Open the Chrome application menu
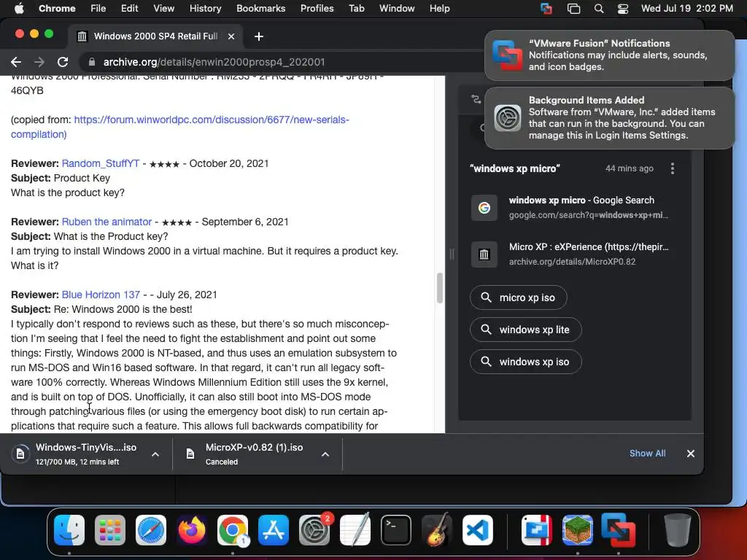The width and height of the screenshot is (747, 560). pos(57,8)
